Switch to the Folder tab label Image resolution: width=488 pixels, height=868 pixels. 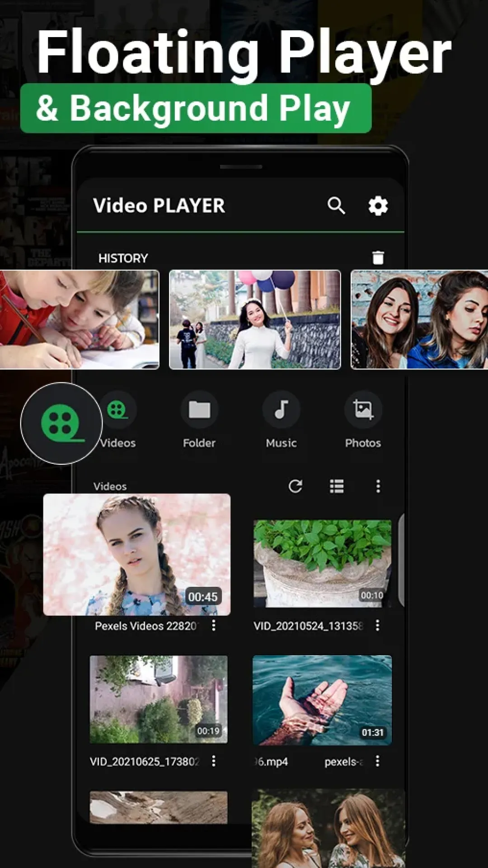[x=199, y=443]
